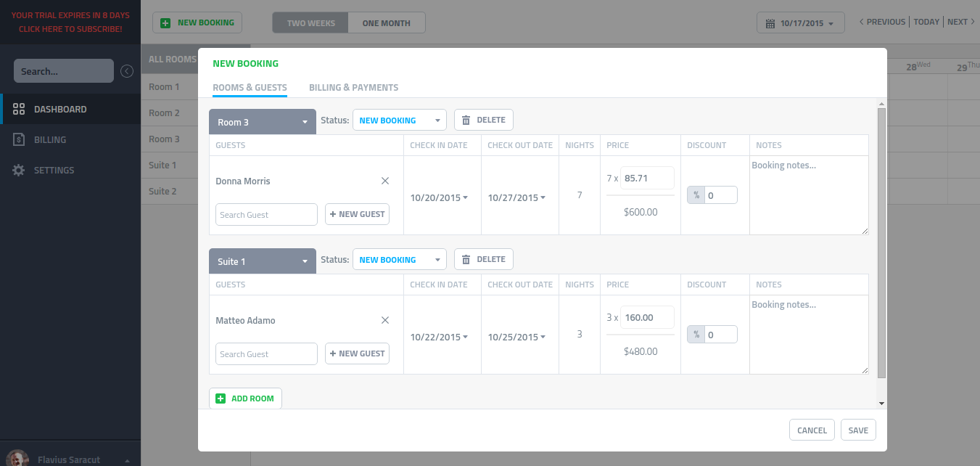
Task: Click the calendar icon in date picker
Action: (x=770, y=23)
